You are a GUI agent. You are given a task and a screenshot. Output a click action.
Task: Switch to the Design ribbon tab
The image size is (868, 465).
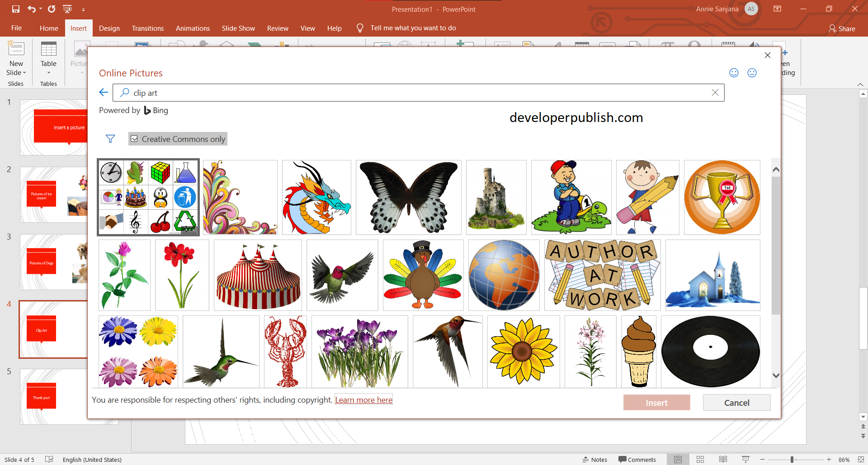tap(109, 28)
